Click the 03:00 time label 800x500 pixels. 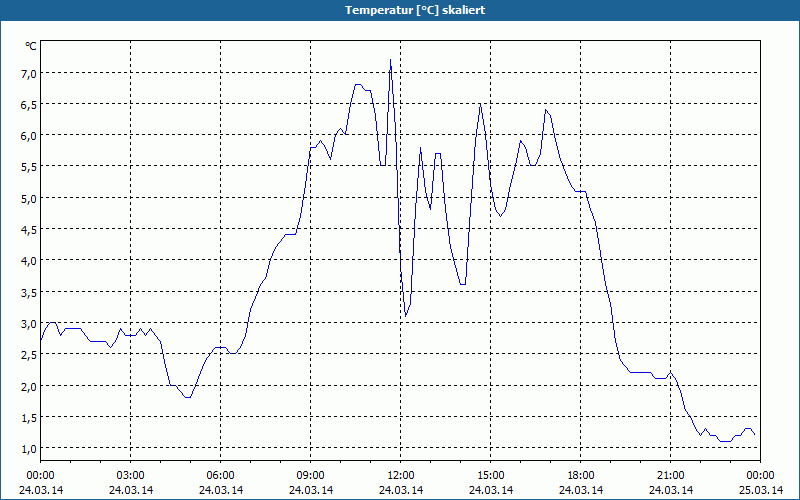click(x=131, y=476)
